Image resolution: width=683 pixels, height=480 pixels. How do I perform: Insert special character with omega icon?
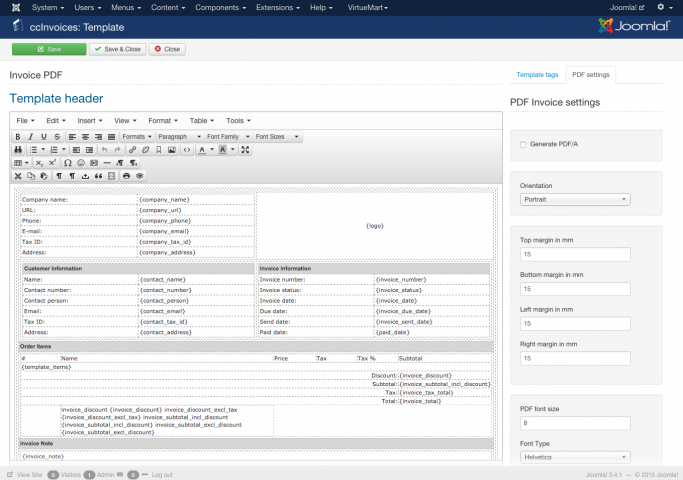67,162
